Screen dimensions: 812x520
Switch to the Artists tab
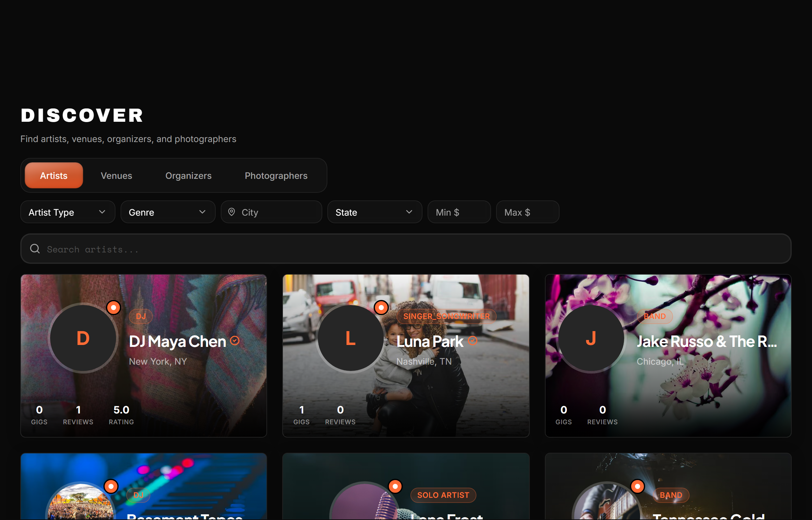(54, 176)
